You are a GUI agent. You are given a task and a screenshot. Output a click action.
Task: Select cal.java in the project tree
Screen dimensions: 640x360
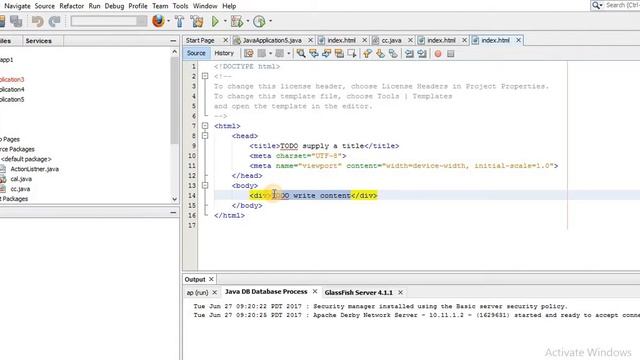click(21, 179)
